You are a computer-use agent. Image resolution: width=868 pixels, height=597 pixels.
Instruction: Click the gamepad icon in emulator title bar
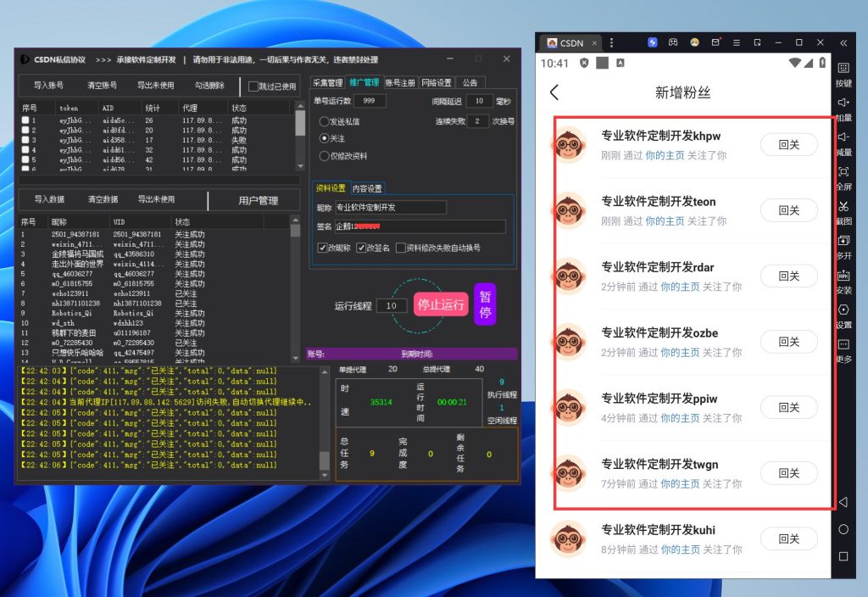coord(673,42)
